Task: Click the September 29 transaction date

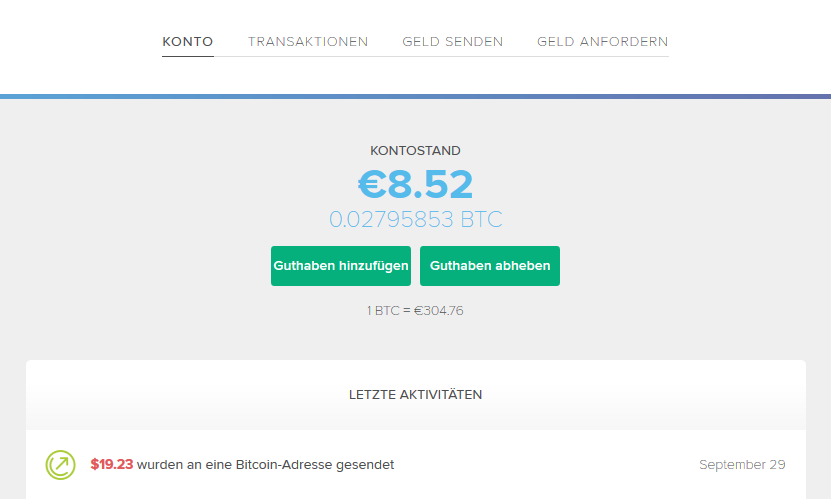Action: (x=742, y=465)
